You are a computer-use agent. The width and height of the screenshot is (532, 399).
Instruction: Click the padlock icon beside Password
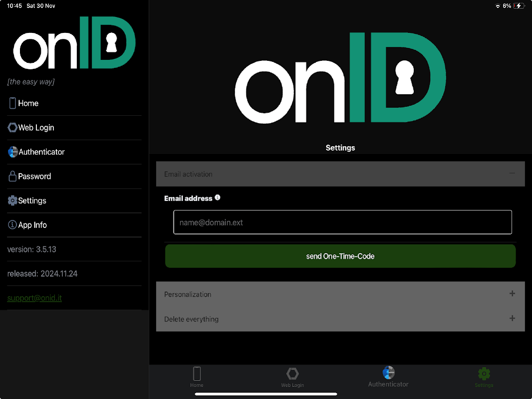pyautogui.click(x=12, y=176)
